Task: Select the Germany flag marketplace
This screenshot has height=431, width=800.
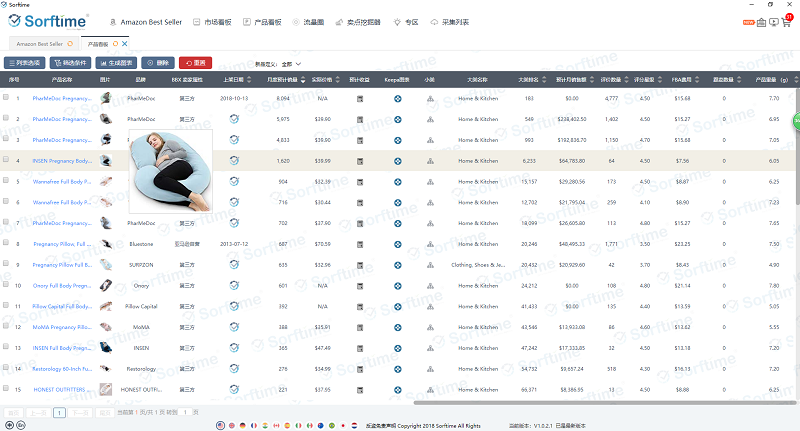Action: (x=243, y=425)
